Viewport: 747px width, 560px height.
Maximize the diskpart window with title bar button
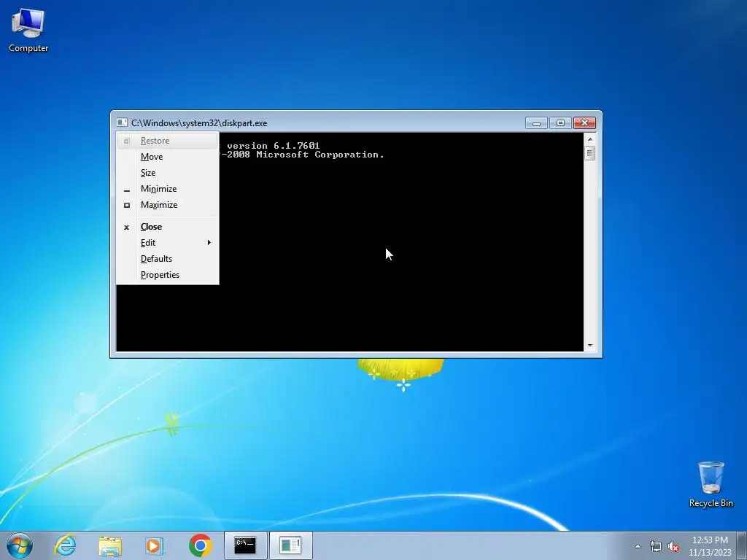pyautogui.click(x=560, y=122)
